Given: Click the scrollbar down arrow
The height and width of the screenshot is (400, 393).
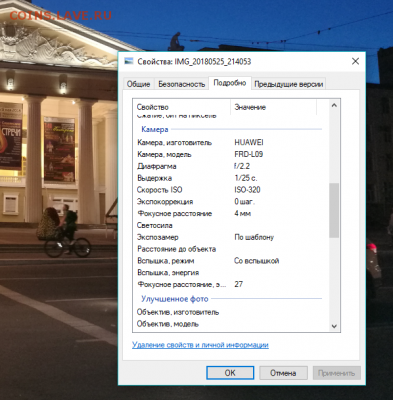Looking at the screenshot, I should pyautogui.click(x=334, y=326).
